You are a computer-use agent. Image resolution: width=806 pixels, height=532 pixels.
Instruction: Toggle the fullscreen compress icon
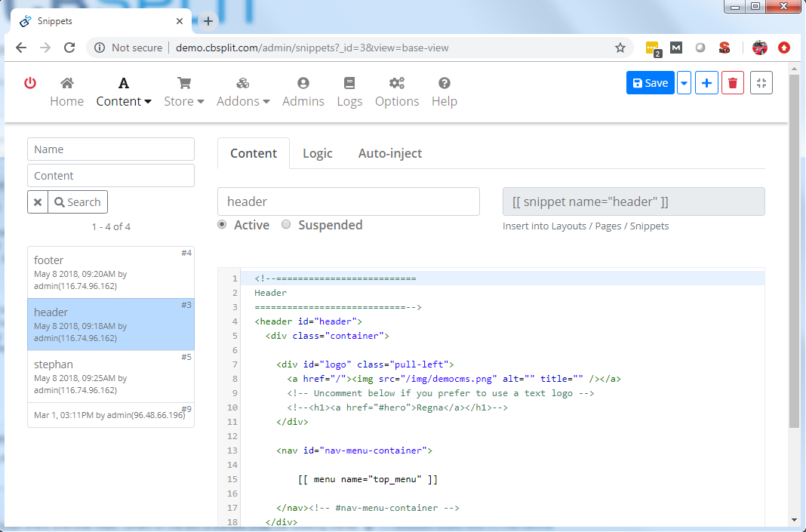(x=761, y=83)
